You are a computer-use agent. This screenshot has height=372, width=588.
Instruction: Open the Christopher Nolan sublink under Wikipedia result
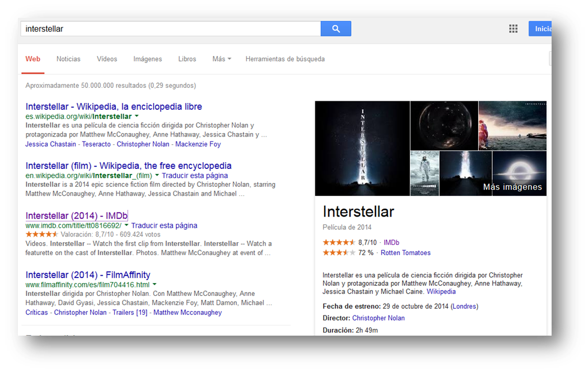143,144
